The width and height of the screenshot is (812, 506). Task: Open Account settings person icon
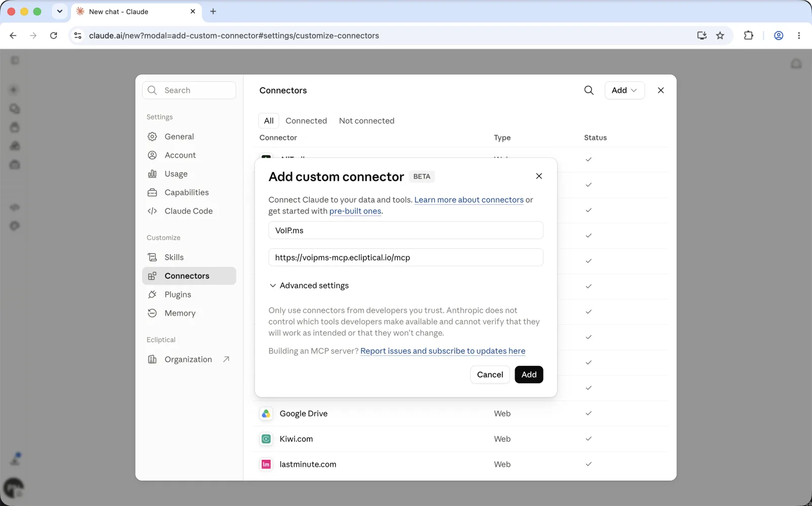(x=152, y=155)
